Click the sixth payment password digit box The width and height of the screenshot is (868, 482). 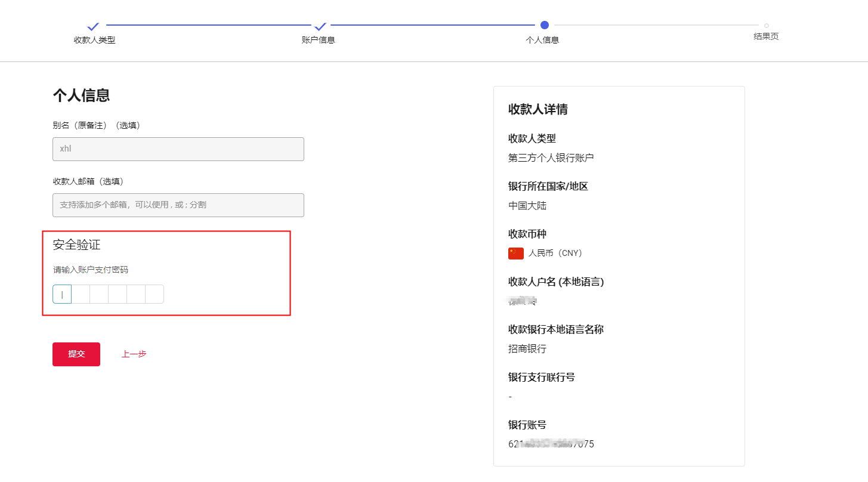155,294
